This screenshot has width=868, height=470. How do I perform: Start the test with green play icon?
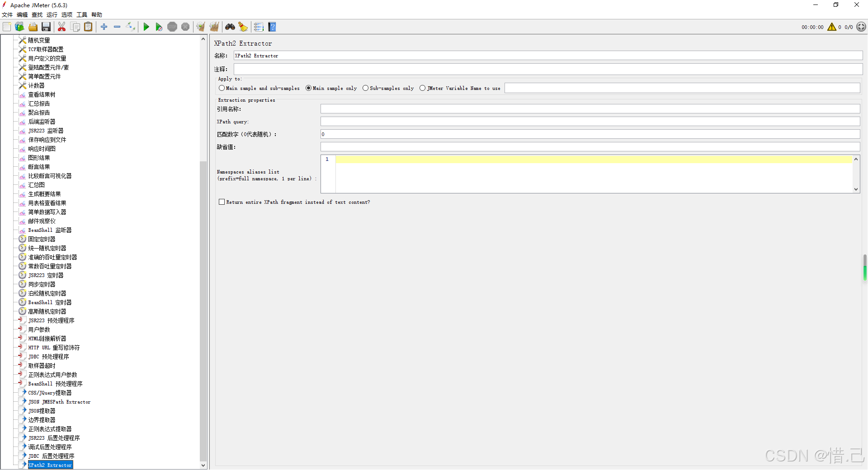[x=146, y=27]
